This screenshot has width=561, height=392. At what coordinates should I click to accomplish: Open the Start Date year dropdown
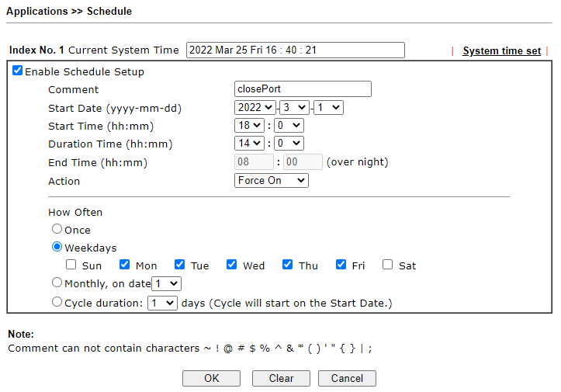point(255,107)
